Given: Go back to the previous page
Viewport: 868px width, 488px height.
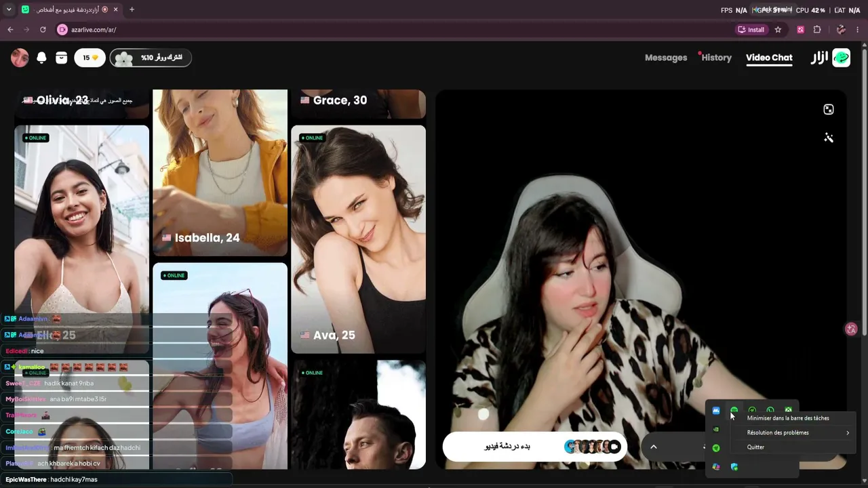Looking at the screenshot, I should [10, 30].
